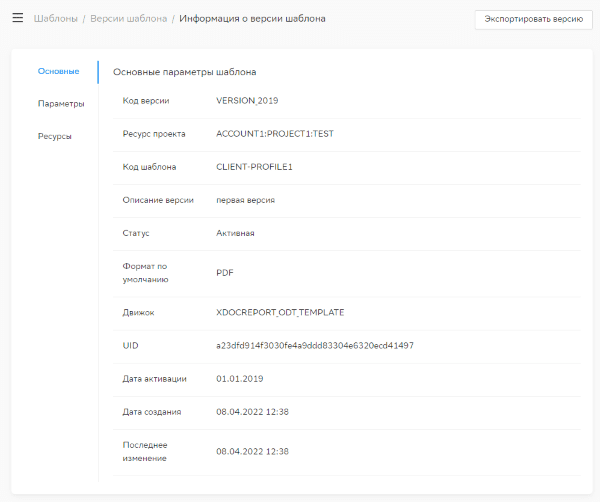Viewport: 600px width, 502px height.
Task: Click the Дата создания row timestamp
Action: pos(252,411)
